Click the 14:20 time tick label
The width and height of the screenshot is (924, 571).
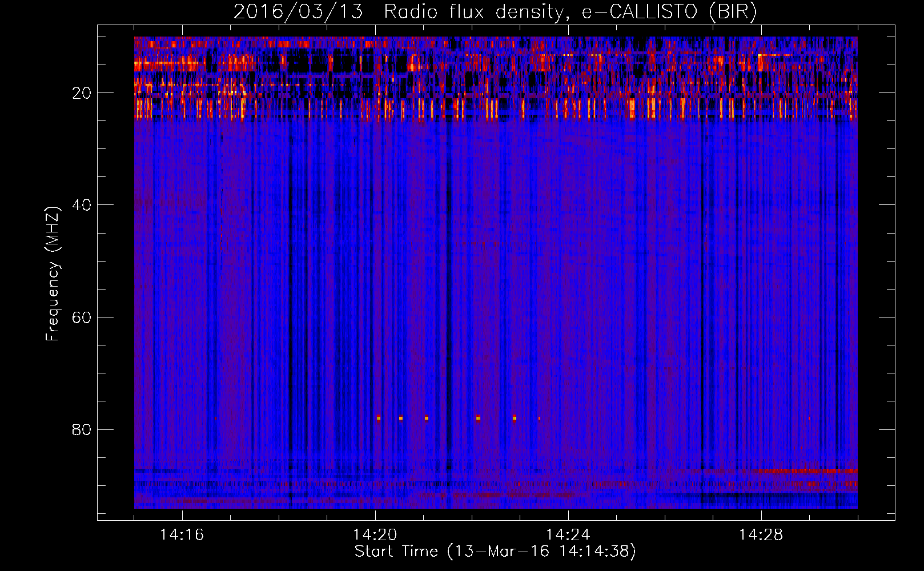point(375,534)
